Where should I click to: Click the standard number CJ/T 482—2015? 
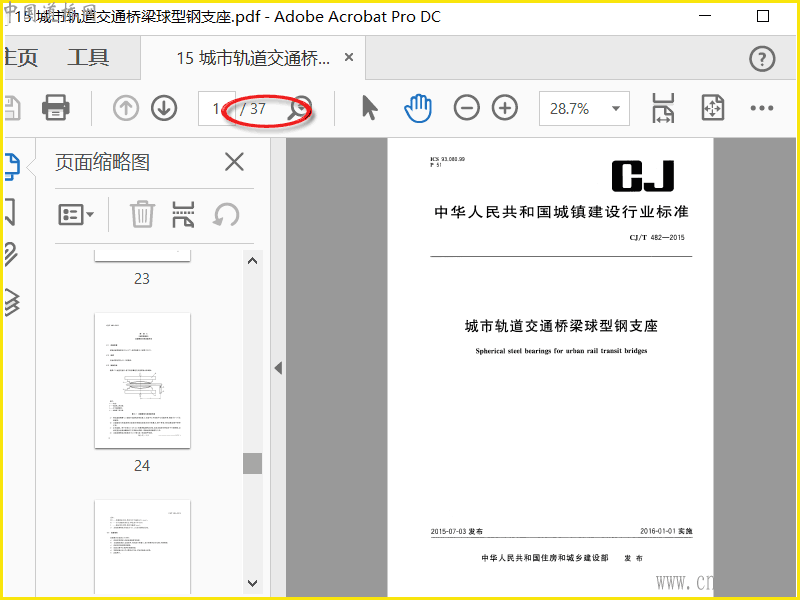tap(657, 237)
